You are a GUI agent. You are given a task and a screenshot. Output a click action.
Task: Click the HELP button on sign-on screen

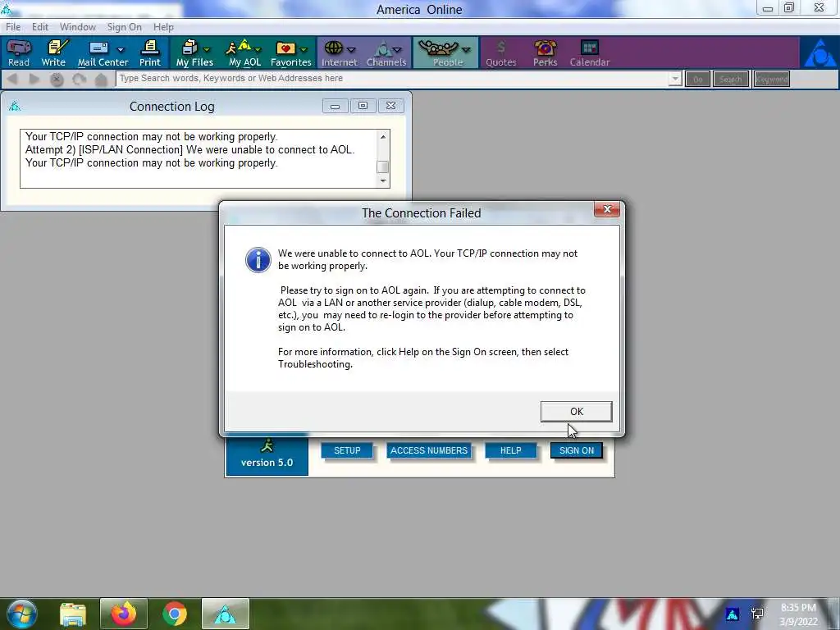click(x=510, y=450)
